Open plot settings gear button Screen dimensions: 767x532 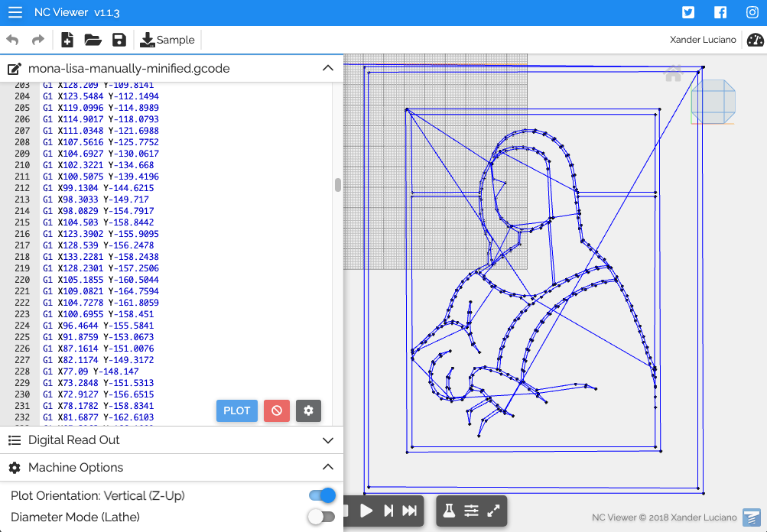point(308,410)
